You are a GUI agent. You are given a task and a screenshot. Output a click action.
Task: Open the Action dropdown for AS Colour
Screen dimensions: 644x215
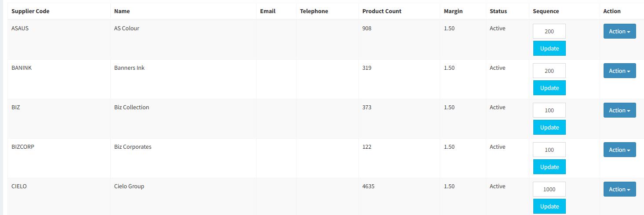tap(619, 31)
